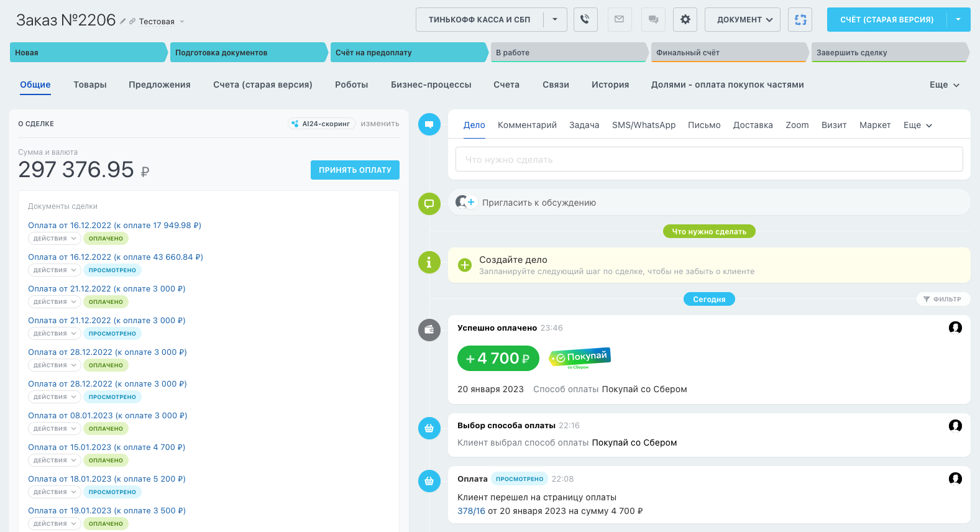
Task: Click the Что нужно сделать input field
Action: pyautogui.click(x=708, y=160)
